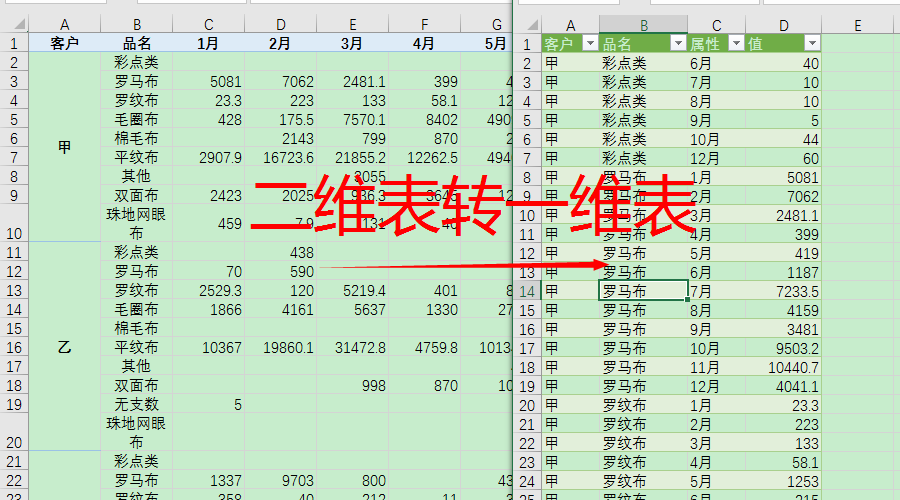Click the 2月 header cell in left sheet
900x500 pixels.
[x=280, y=43]
